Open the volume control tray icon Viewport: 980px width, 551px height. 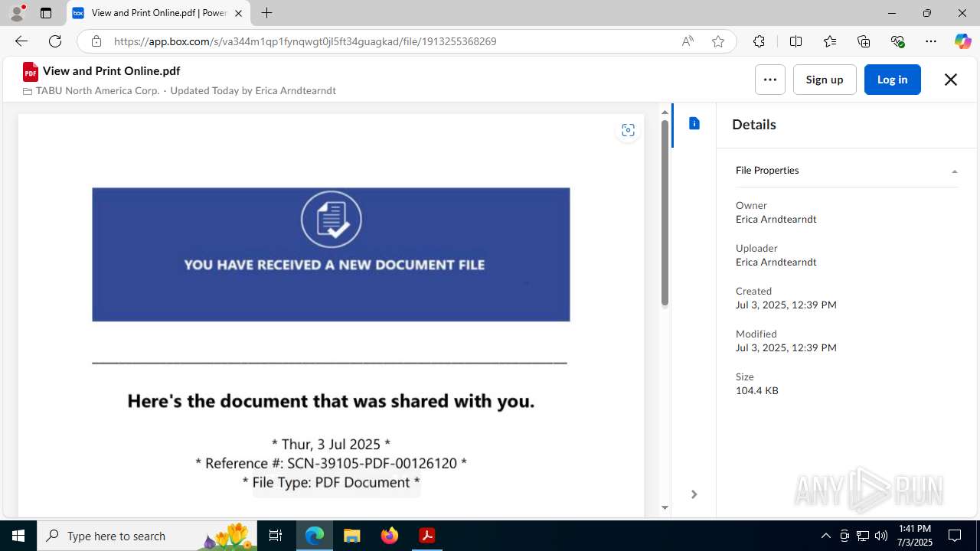pos(881,536)
